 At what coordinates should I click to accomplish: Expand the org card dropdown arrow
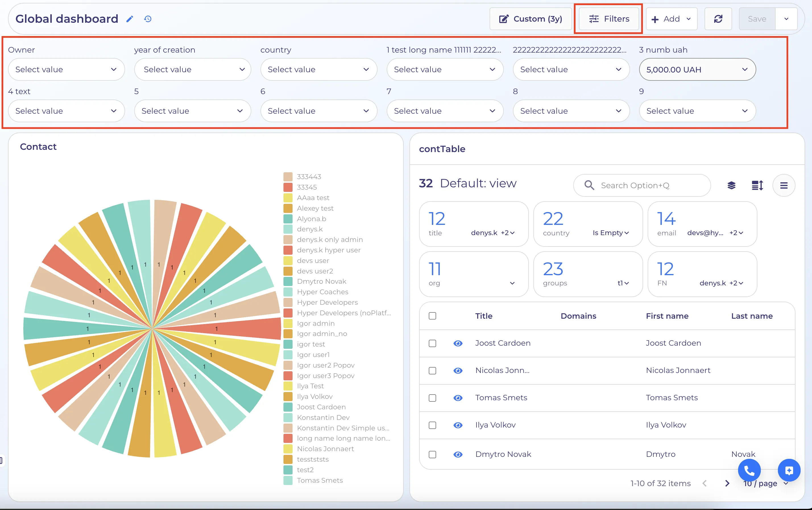click(512, 283)
